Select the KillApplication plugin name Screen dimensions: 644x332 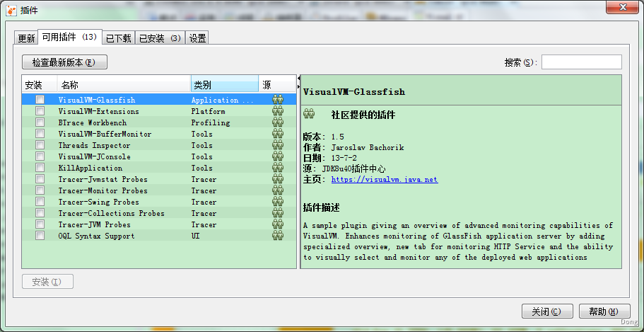[90, 168]
